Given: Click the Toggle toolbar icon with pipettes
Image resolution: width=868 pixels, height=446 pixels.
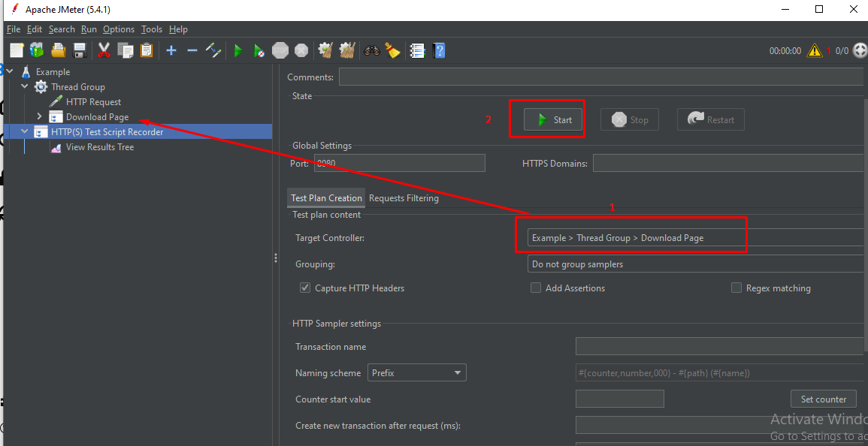Looking at the screenshot, I should point(213,50).
